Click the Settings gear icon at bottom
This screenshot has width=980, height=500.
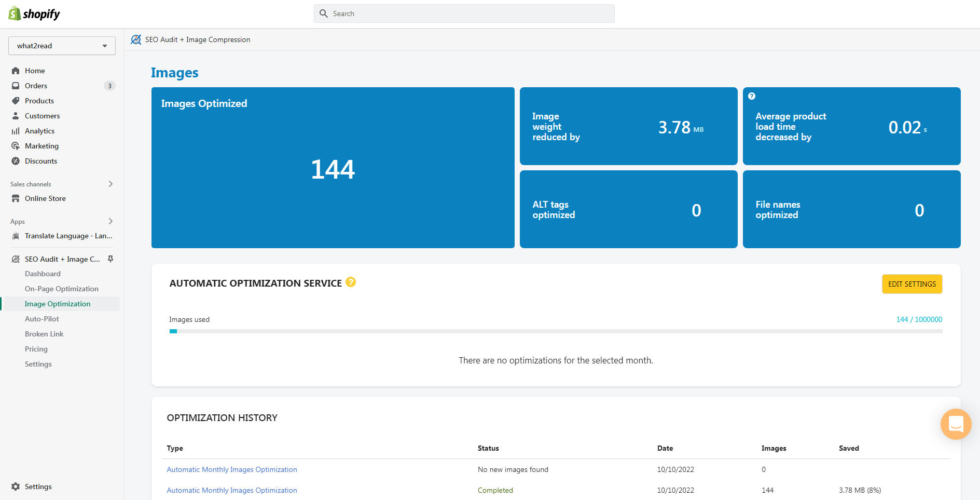(x=16, y=487)
